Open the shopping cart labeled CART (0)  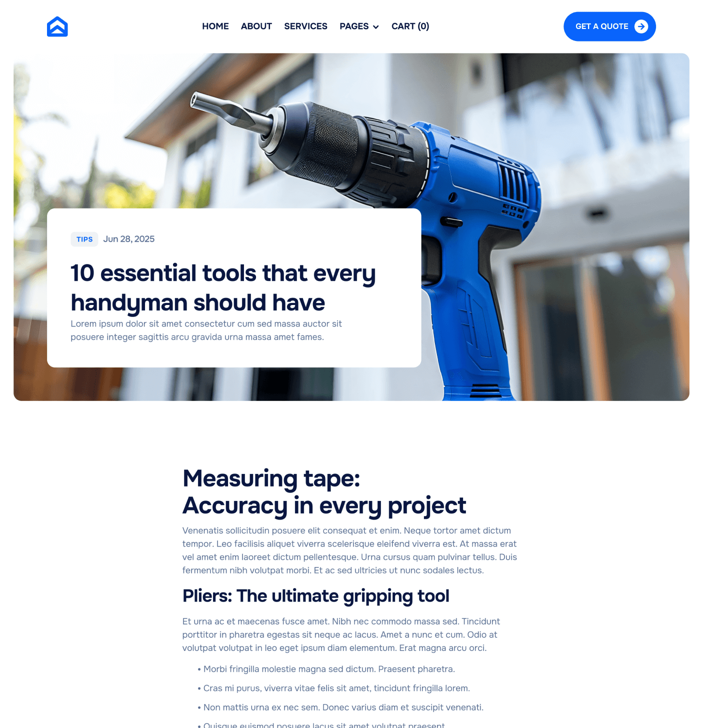pos(410,26)
